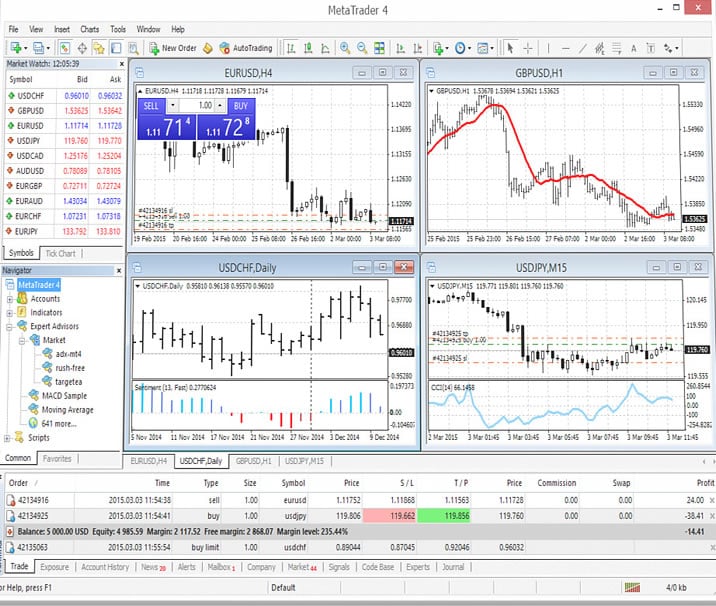Select the text label tool

(651, 48)
